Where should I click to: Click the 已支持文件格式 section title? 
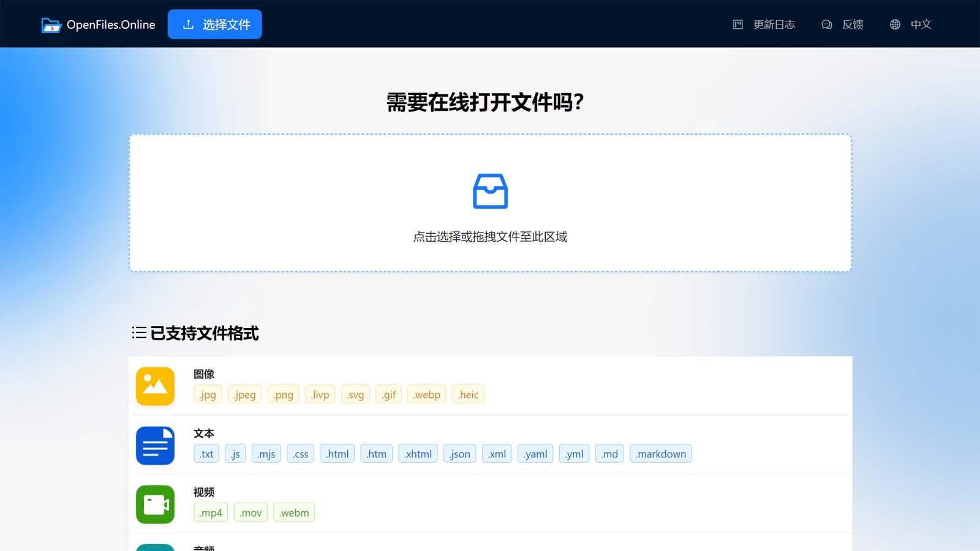[x=205, y=333]
